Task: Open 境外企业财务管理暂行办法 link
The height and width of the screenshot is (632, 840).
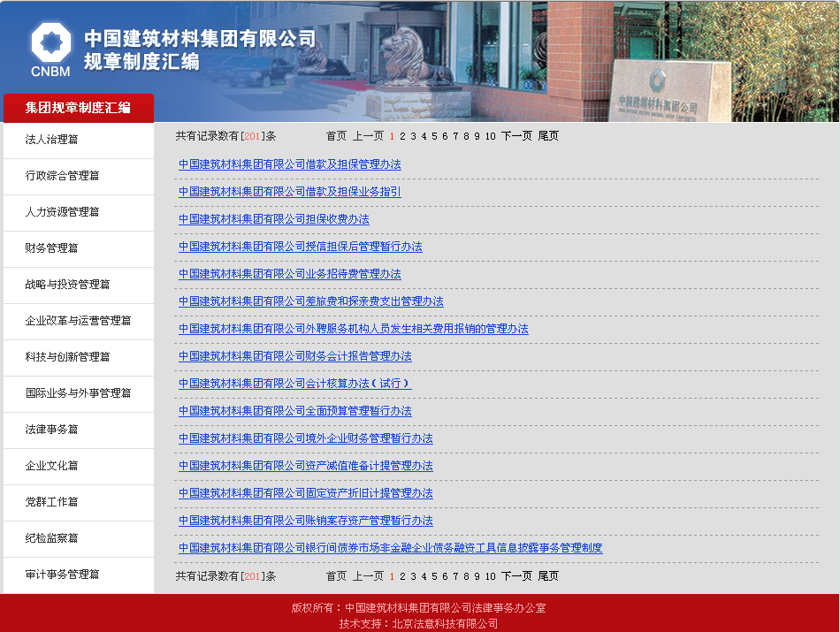Action: (306, 438)
